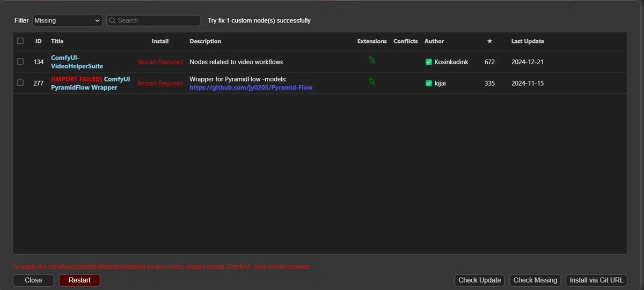The image size is (644, 290).
Task: Click the 2024-12-21 update date
Action: (x=528, y=62)
